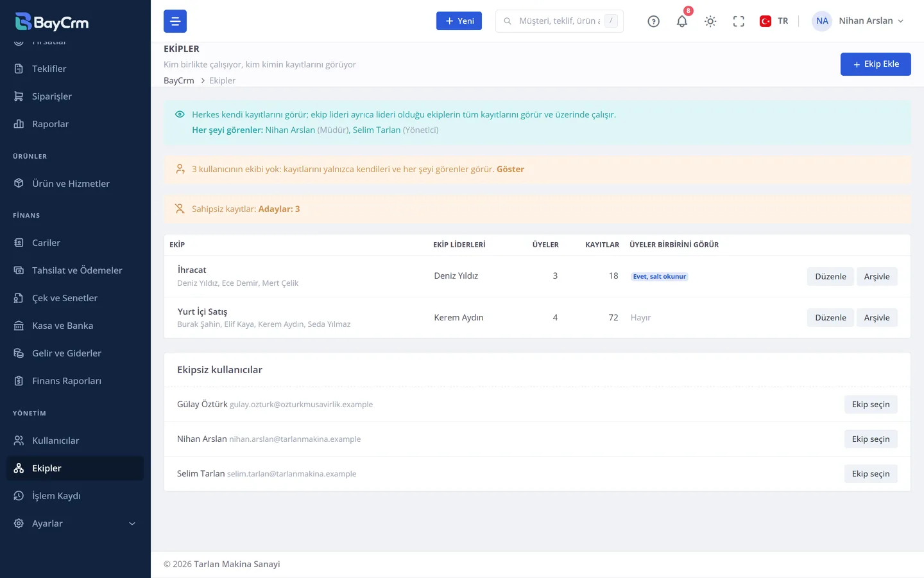This screenshot has width=924, height=578.
Task: Open BayCrm breadcrumb link
Action: coord(179,80)
